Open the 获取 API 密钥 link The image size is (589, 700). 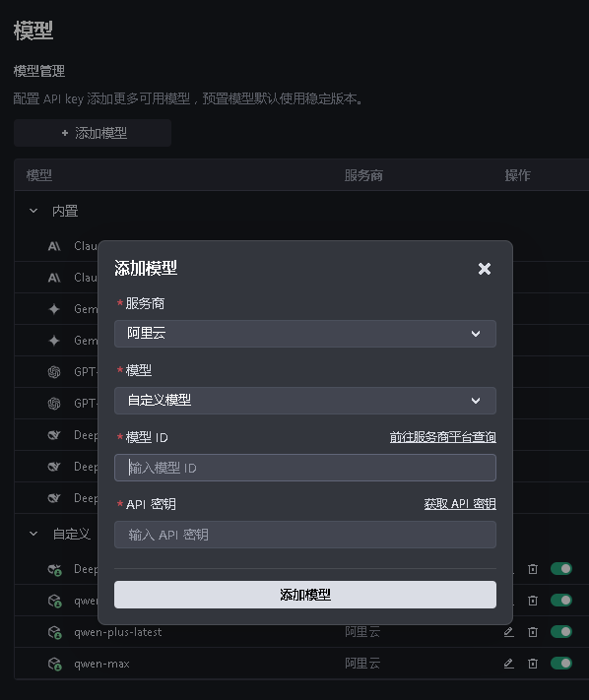pos(460,504)
